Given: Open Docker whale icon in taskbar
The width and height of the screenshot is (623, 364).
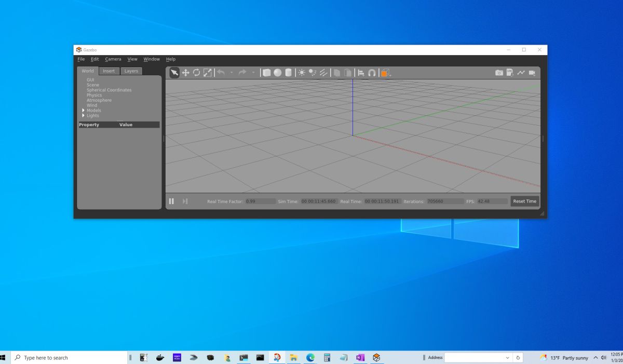Looking at the screenshot, I should coord(160,358).
